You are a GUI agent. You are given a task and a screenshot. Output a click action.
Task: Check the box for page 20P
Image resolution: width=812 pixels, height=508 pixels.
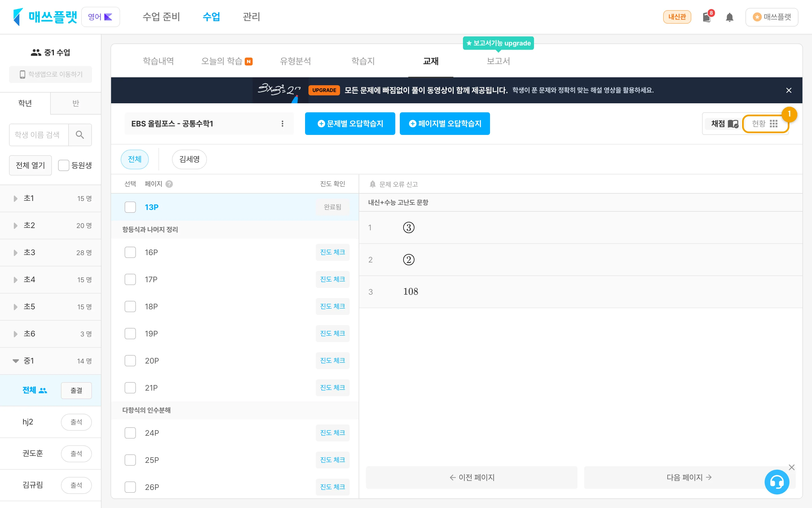point(130,361)
